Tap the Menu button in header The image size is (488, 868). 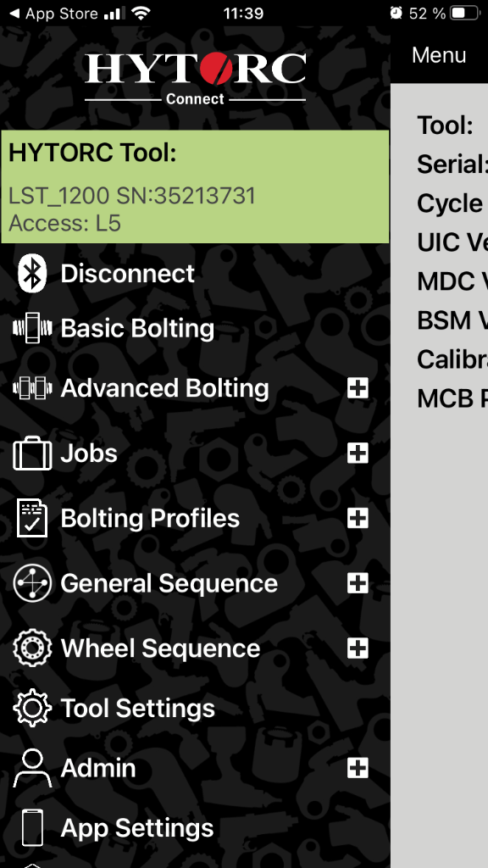click(x=439, y=55)
